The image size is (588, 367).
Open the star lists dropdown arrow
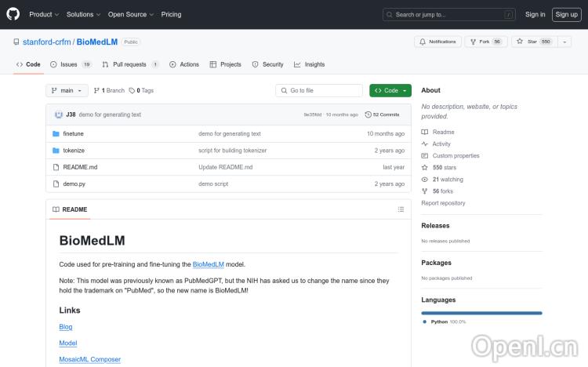point(565,42)
